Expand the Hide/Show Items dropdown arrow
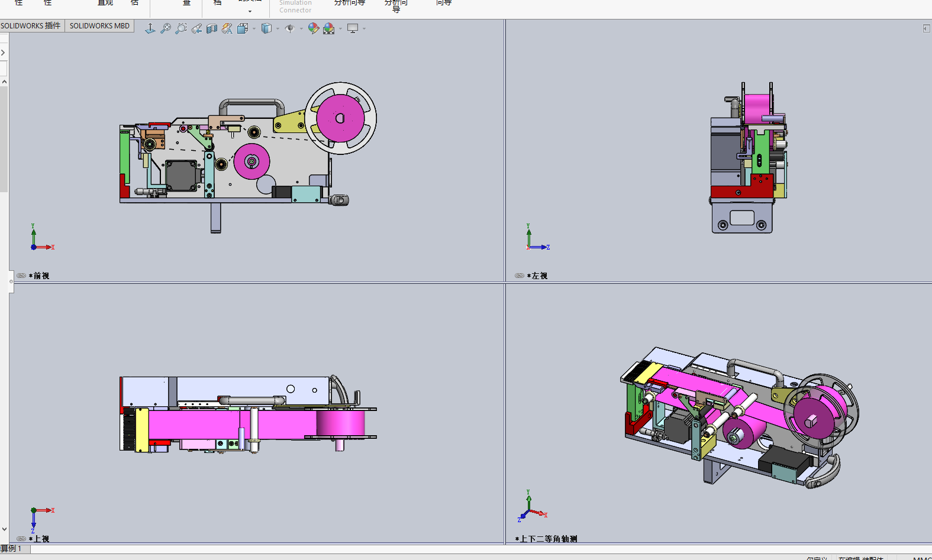 [301, 28]
